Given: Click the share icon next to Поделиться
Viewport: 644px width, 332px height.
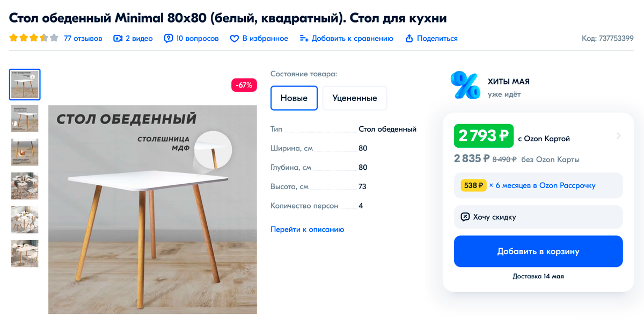Looking at the screenshot, I should pos(409,39).
